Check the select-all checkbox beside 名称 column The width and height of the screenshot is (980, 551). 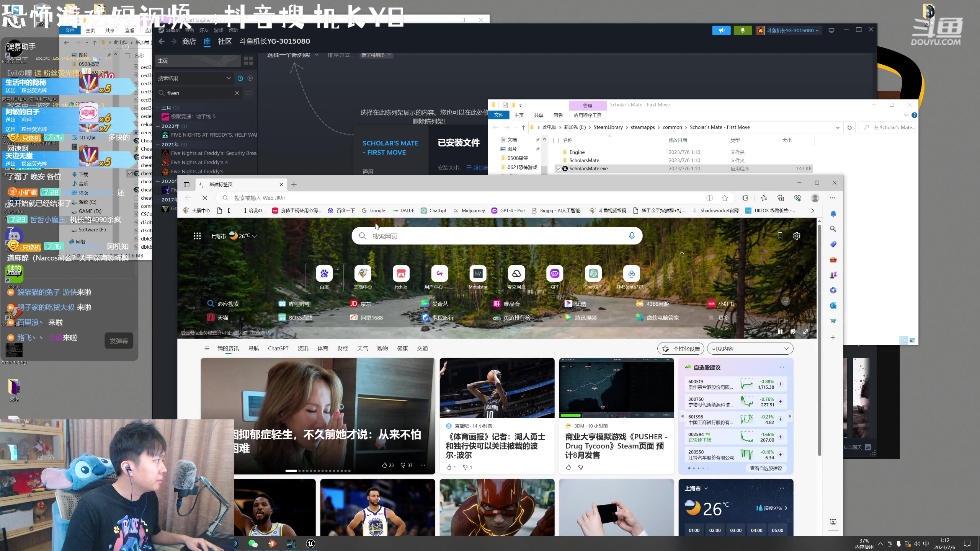556,140
